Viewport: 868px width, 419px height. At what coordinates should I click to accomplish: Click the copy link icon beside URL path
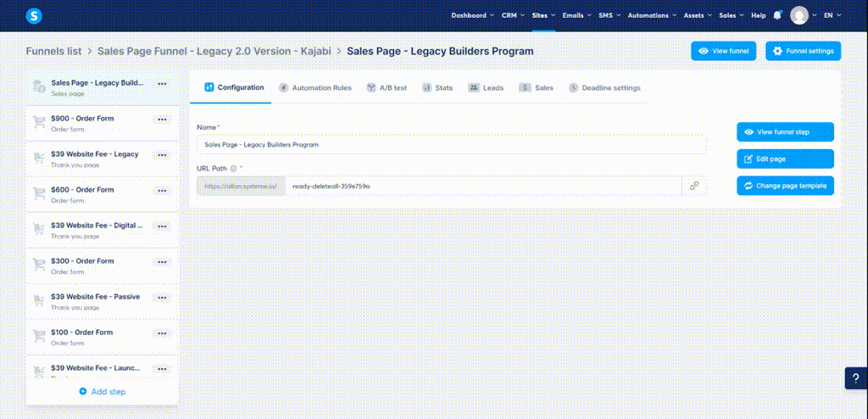[694, 187]
